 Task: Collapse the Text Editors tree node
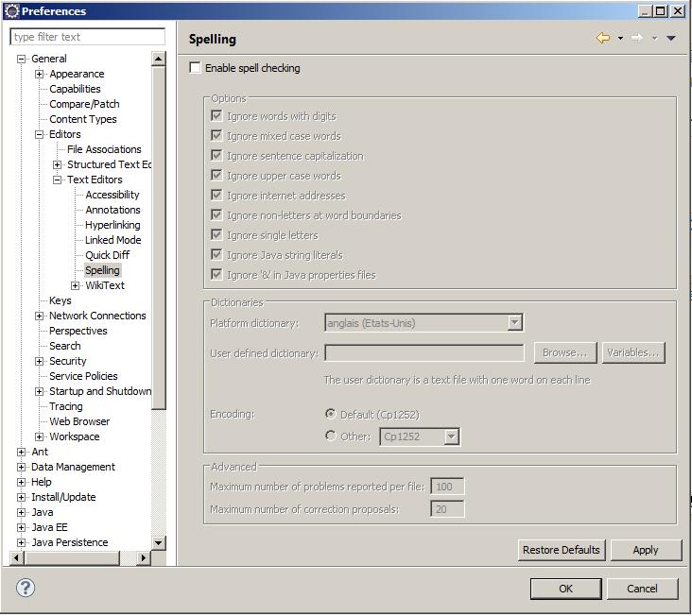click(x=58, y=180)
